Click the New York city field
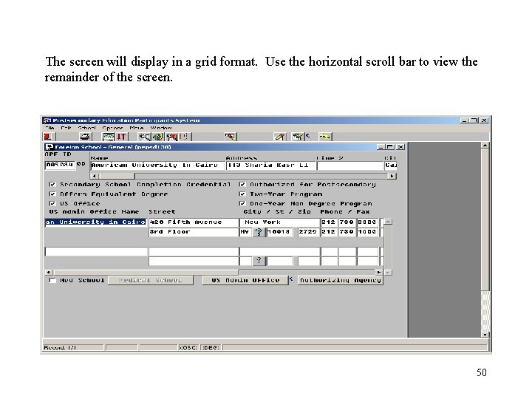This screenshot has height=399, width=532. (x=280, y=222)
